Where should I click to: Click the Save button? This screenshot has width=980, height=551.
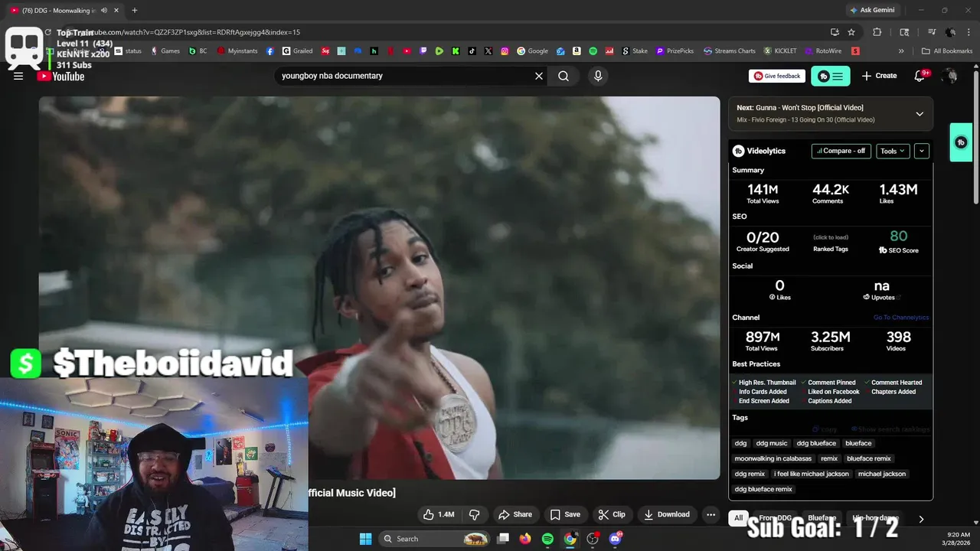point(564,514)
